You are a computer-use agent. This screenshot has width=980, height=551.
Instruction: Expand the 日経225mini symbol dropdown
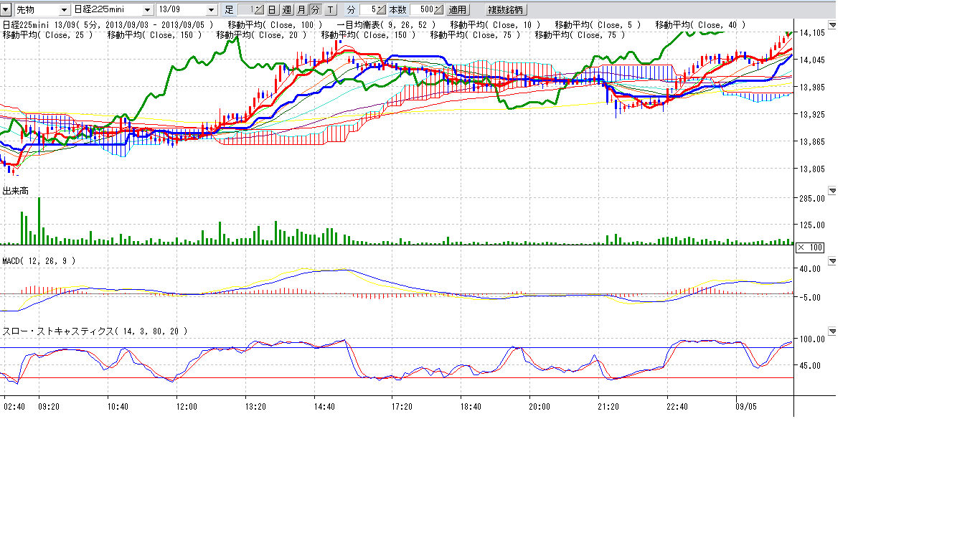148,10
